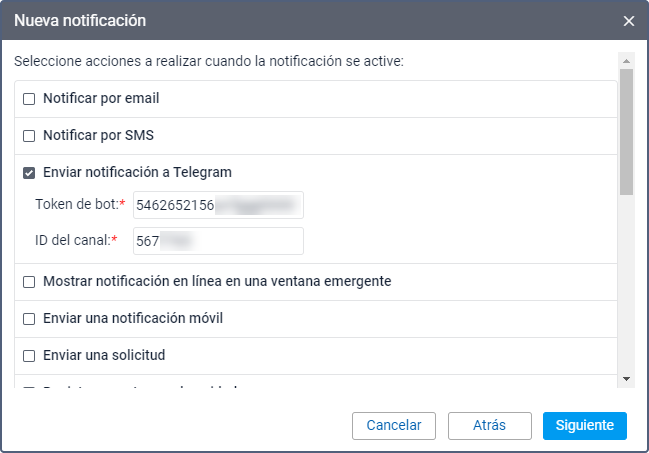Go back with the Atrás button
Screen dimensions: 649x453
tap(489, 425)
